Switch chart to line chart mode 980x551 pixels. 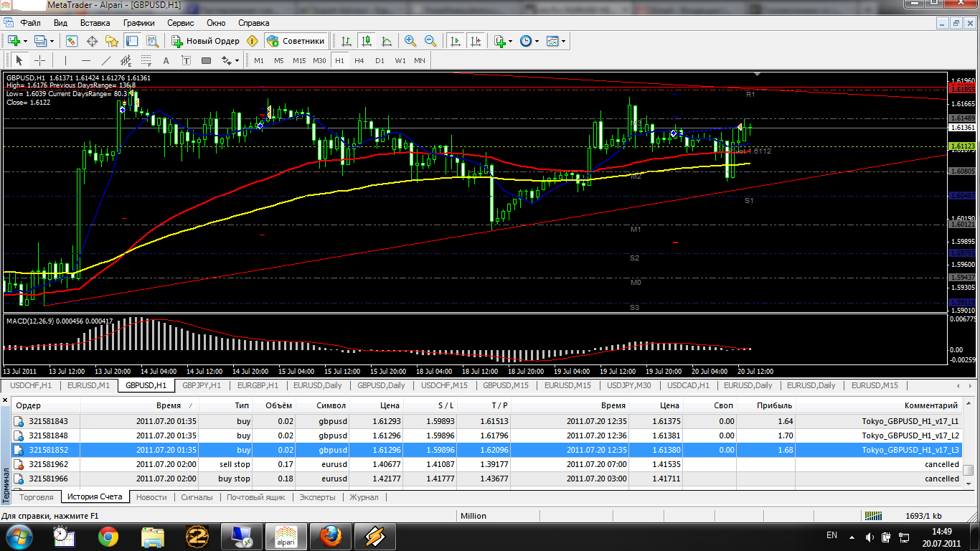[387, 41]
